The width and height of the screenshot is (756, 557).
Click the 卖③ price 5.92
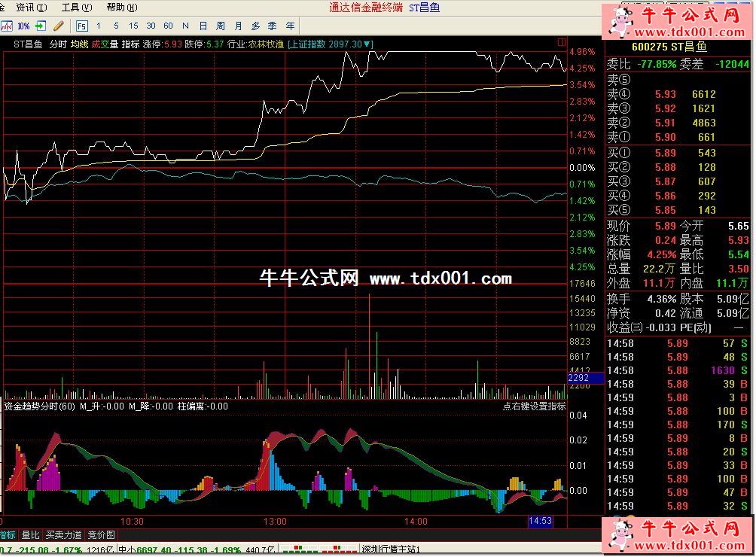click(666, 109)
